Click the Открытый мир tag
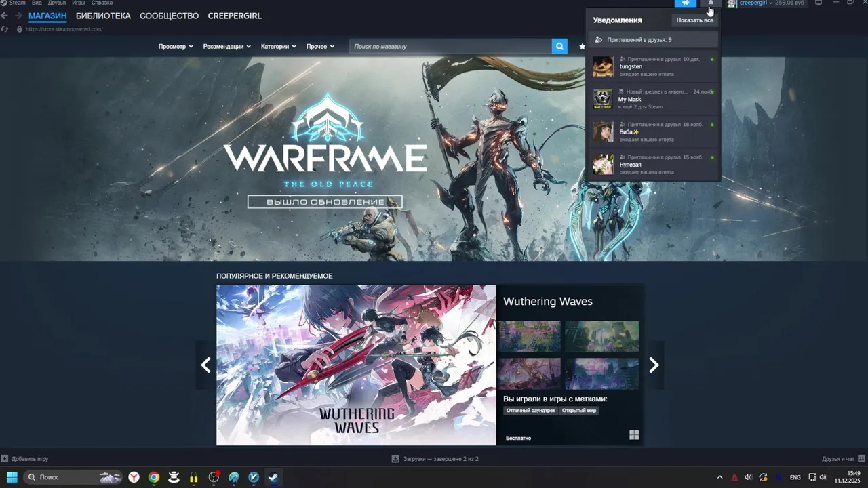Image resolution: width=868 pixels, height=488 pixels. pyautogui.click(x=579, y=411)
